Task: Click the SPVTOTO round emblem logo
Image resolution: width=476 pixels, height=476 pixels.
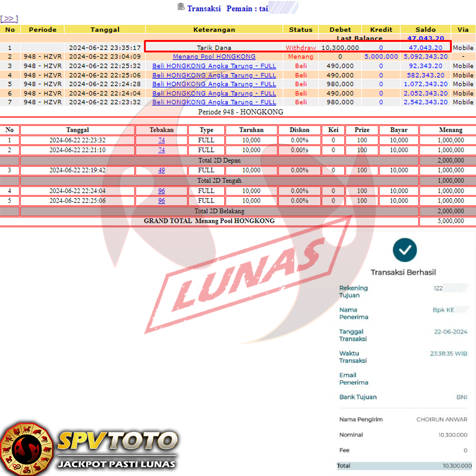Action: tap(26, 447)
